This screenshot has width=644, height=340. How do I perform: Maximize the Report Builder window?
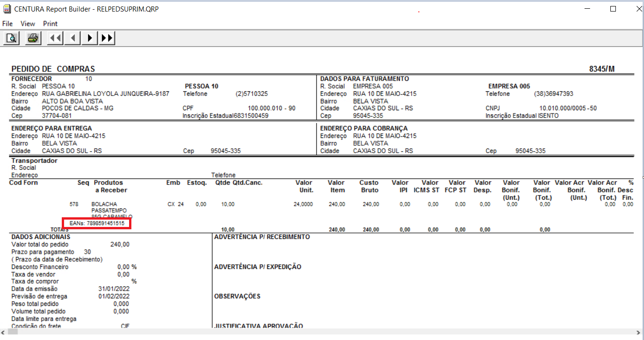click(613, 9)
